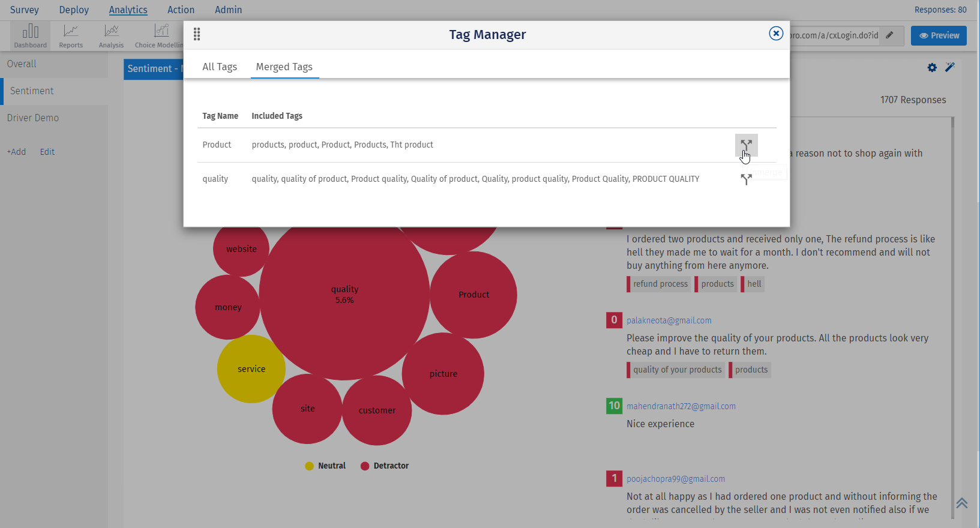Open palakneota@gmail.com respondent link
This screenshot has height=528, width=980.
(x=669, y=320)
